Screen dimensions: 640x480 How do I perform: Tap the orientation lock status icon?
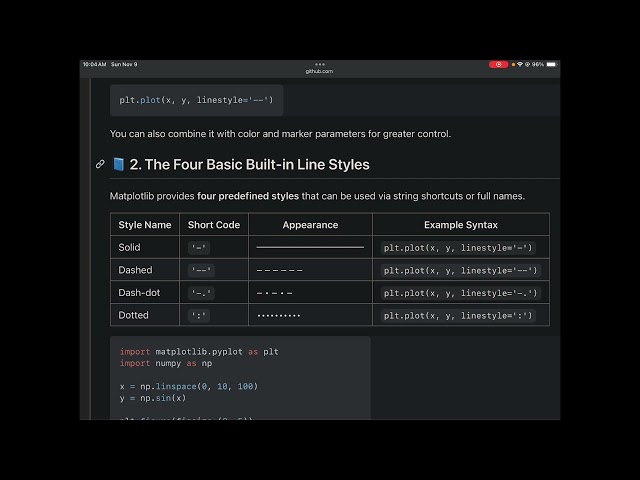tap(527, 64)
